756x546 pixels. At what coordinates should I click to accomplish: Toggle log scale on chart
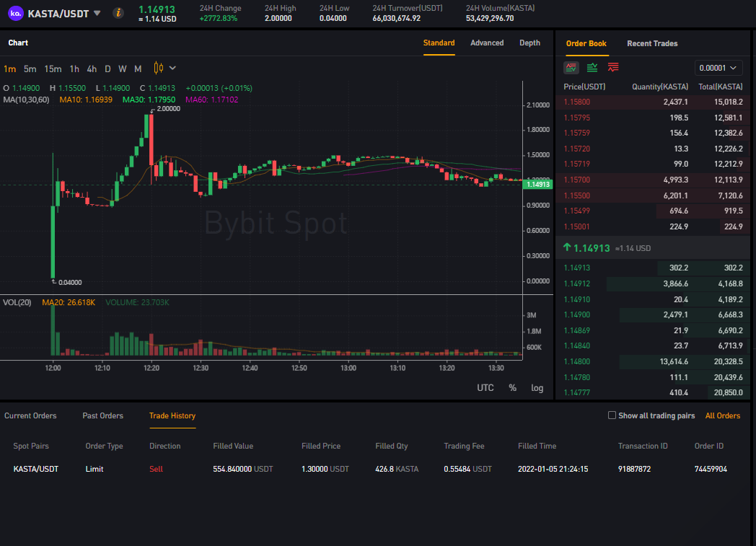[x=537, y=388]
